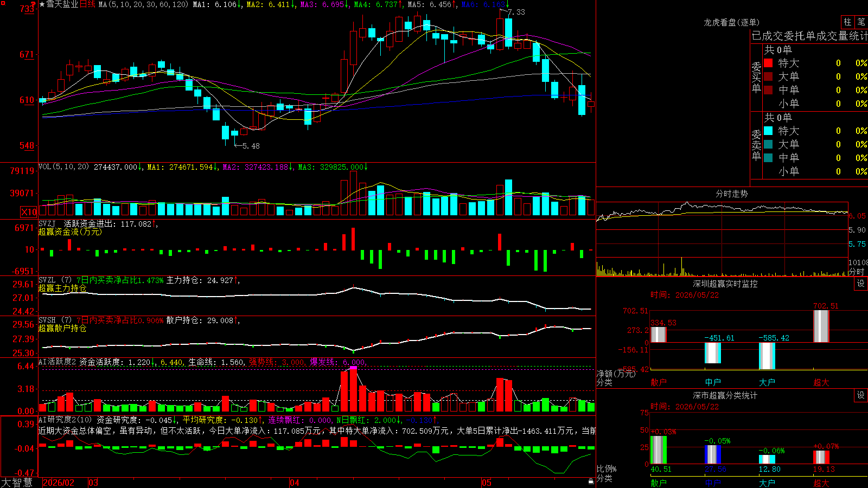
Task: Click the 超赢资金流(万元) label
Action: (x=70, y=232)
